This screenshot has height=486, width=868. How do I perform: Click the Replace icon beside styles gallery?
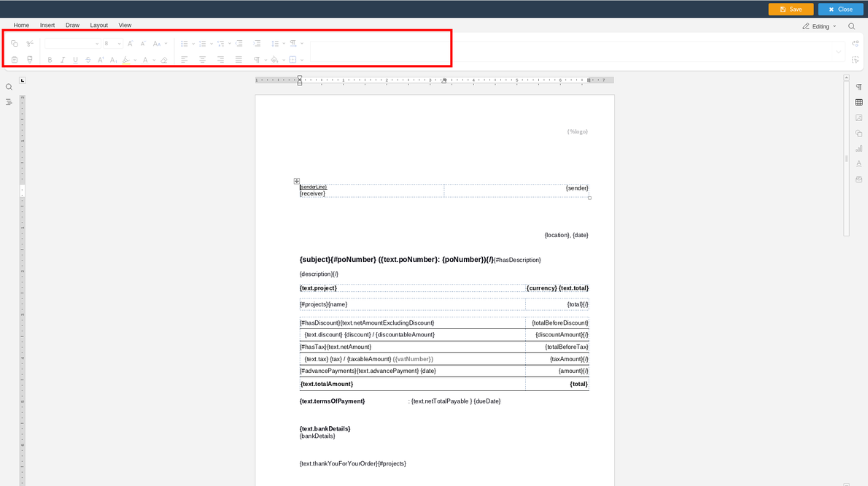[x=856, y=44]
